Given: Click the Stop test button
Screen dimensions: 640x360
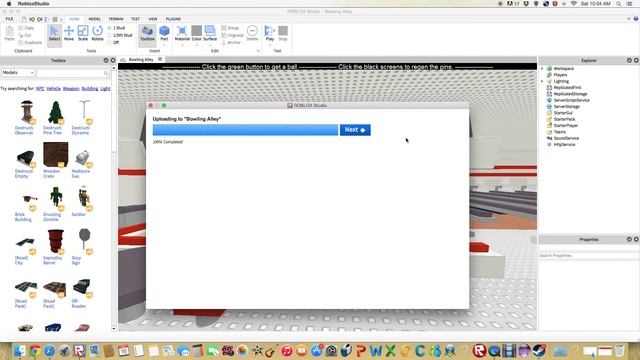Looking at the screenshot, I should [283, 33].
